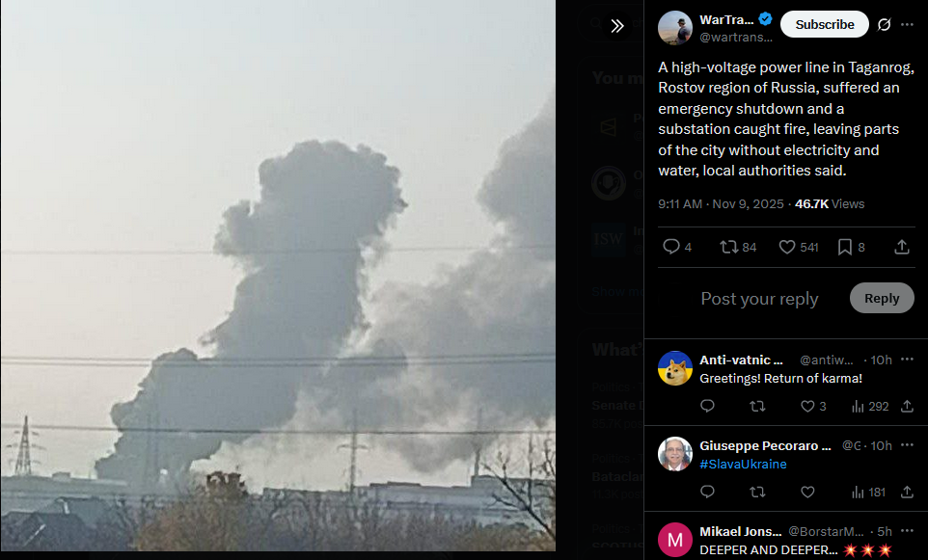Open the #SlavaUkraine hashtag link

[743, 465]
